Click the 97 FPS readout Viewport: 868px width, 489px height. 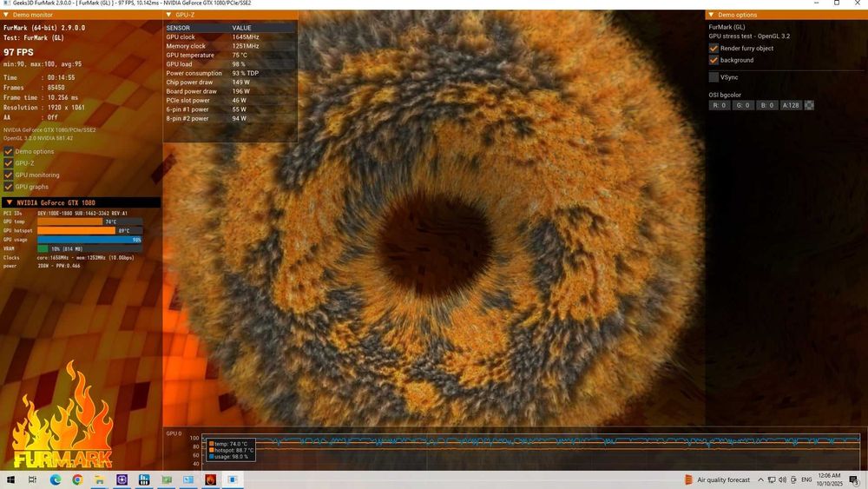coord(18,52)
